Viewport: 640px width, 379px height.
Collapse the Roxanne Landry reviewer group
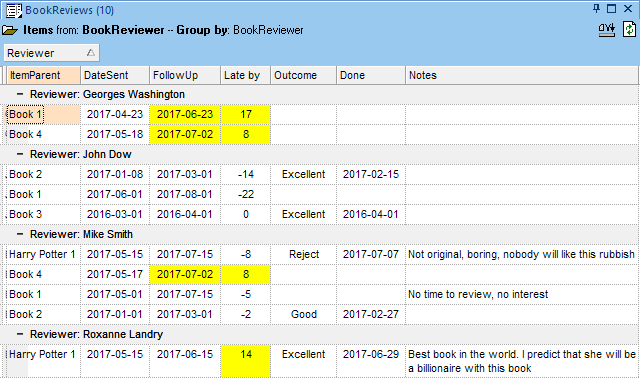click(20, 334)
